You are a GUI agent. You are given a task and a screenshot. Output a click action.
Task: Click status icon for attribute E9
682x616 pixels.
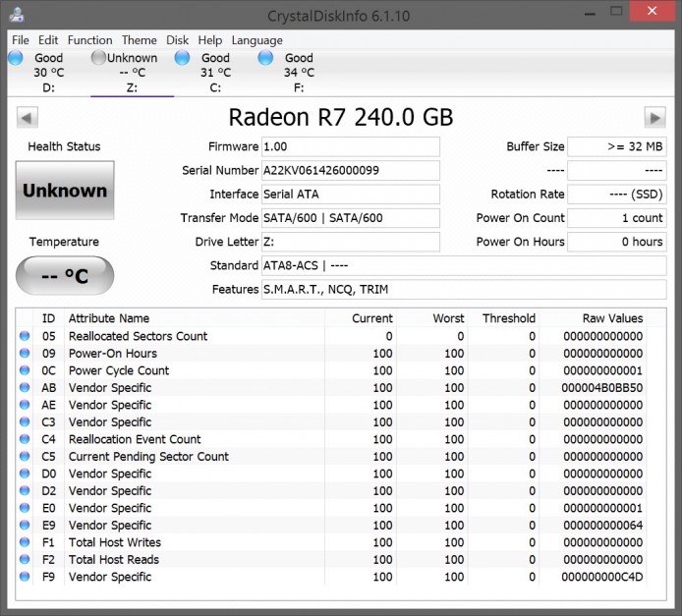(x=25, y=525)
